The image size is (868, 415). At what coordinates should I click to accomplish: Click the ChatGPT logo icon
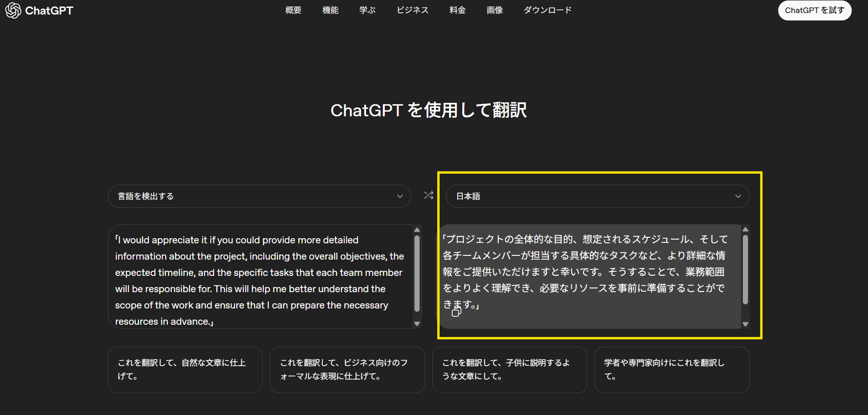(13, 10)
